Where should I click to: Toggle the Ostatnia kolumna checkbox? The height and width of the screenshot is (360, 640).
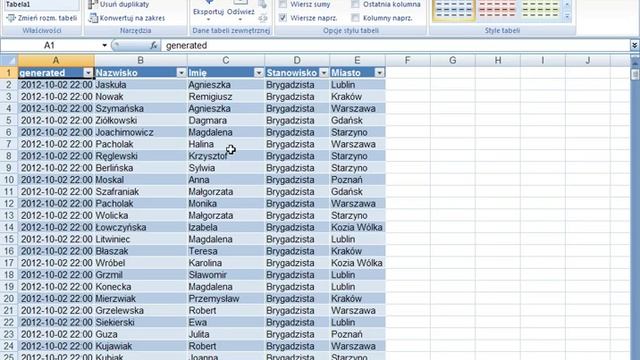[x=356, y=4]
